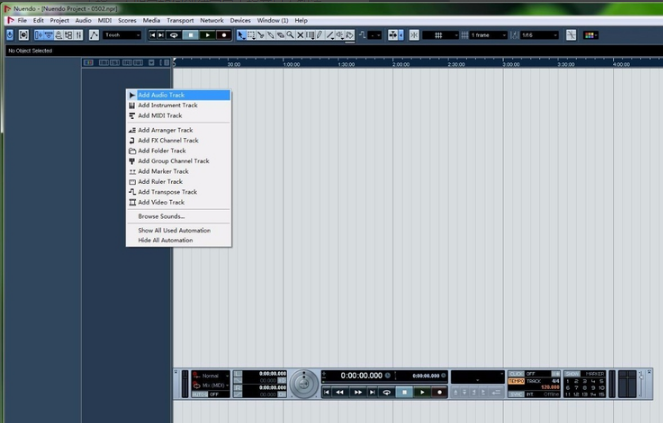The width and height of the screenshot is (663, 423).
Task: Click Rewind button in transport panel
Action: 341,393
